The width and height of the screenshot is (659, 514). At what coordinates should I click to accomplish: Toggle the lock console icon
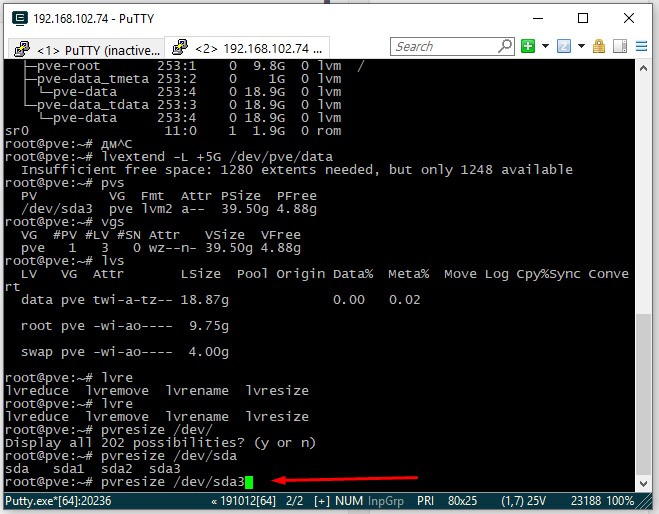(x=599, y=46)
